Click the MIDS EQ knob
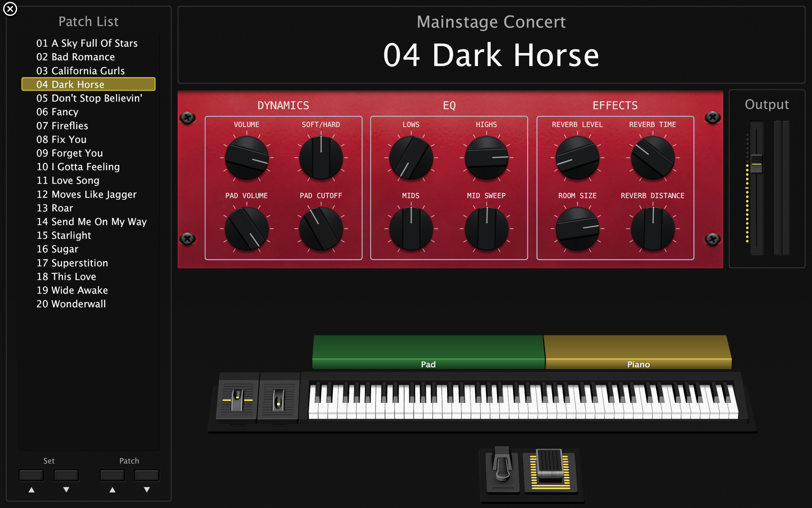The image size is (812, 508). 411,229
